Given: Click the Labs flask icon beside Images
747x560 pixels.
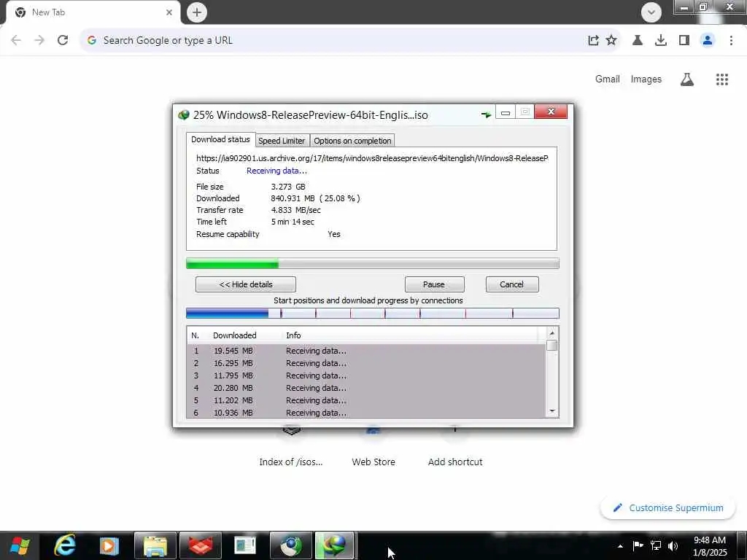Looking at the screenshot, I should [687, 79].
